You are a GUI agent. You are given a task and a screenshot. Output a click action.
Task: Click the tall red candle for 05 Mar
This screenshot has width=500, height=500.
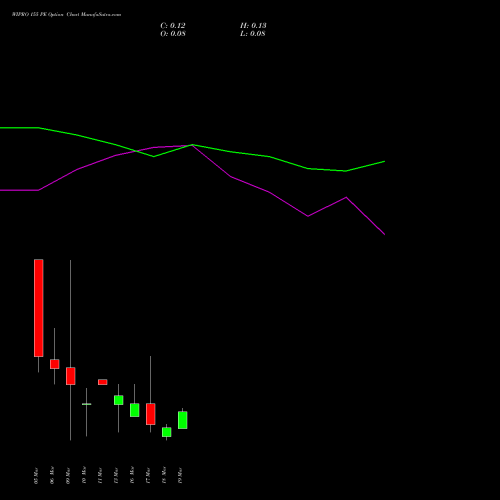(x=39, y=308)
